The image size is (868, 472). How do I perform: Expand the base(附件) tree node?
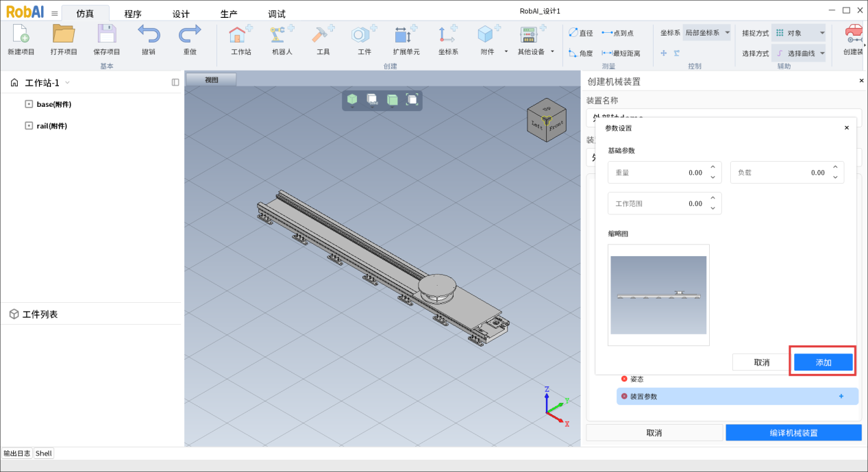(x=29, y=104)
